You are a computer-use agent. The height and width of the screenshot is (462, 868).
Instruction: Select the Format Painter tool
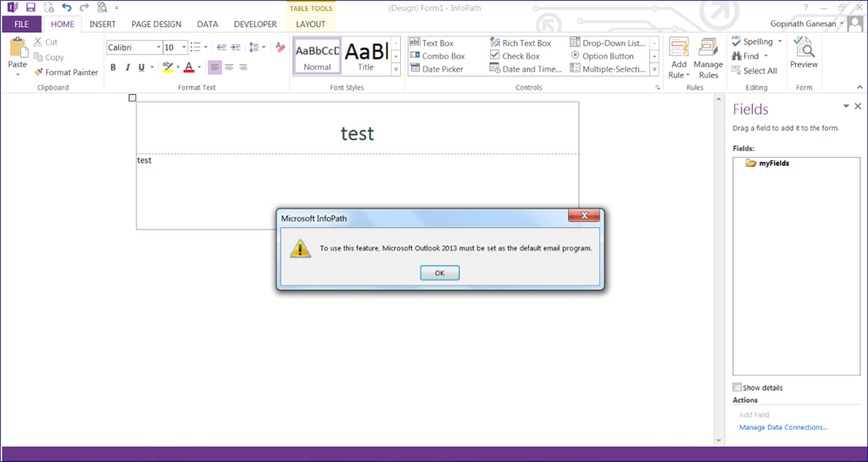tap(66, 73)
